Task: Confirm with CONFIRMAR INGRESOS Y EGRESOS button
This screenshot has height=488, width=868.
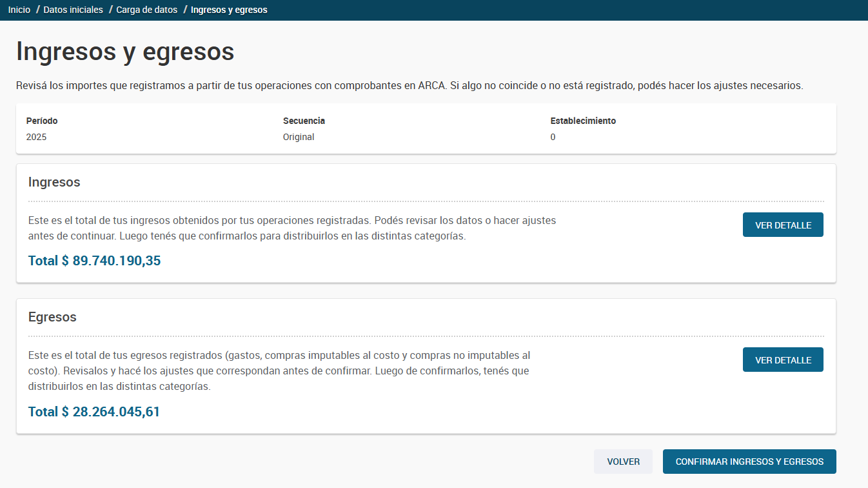Action: click(x=749, y=462)
